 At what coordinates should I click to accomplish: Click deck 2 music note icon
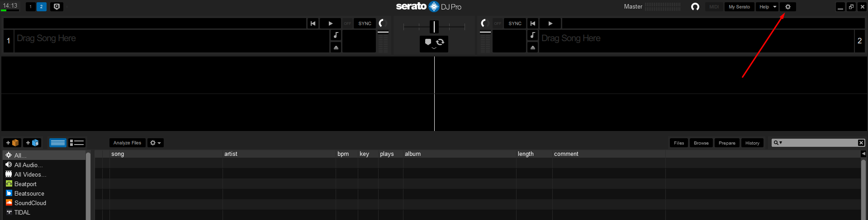tap(532, 35)
